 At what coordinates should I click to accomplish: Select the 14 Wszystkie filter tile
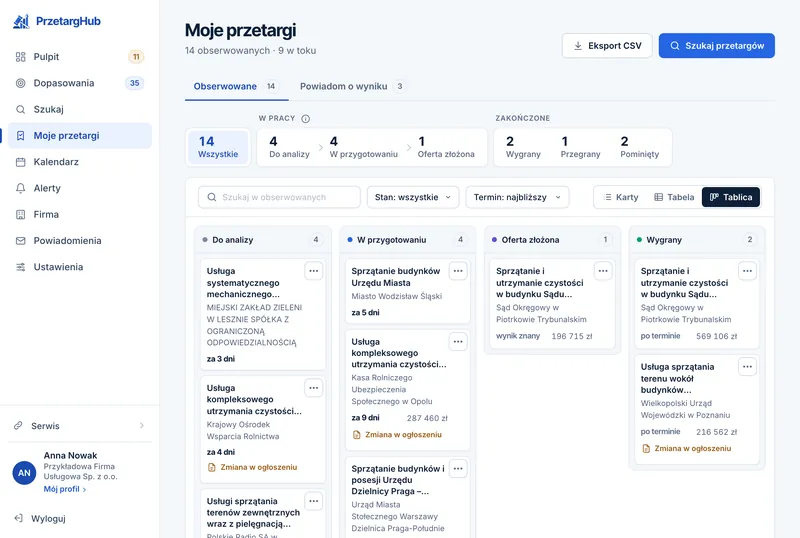[218, 147]
